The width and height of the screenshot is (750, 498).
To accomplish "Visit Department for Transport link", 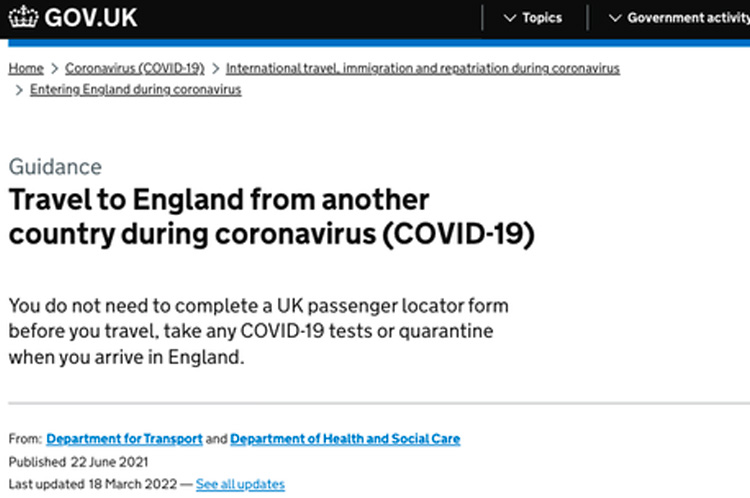I will point(124,439).
